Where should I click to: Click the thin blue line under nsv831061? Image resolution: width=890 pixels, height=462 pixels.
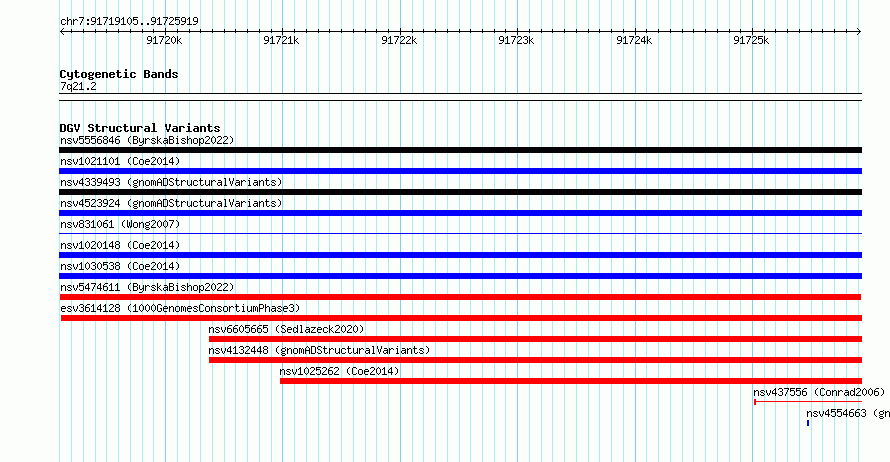pyautogui.click(x=460, y=234)
